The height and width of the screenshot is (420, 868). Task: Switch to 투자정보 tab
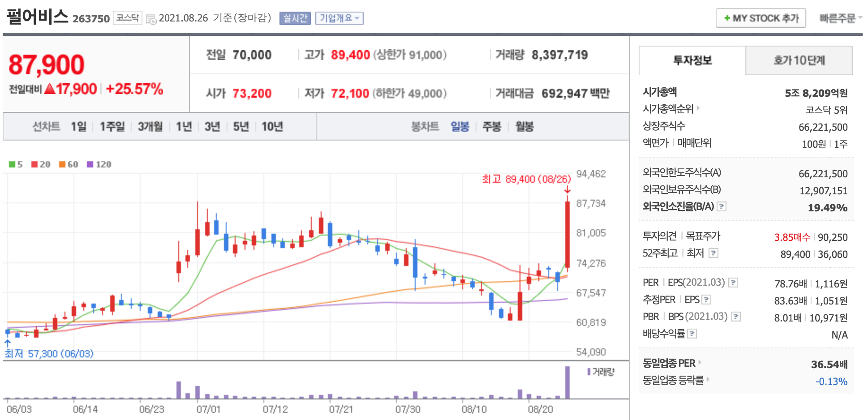[x=692, y=60]
